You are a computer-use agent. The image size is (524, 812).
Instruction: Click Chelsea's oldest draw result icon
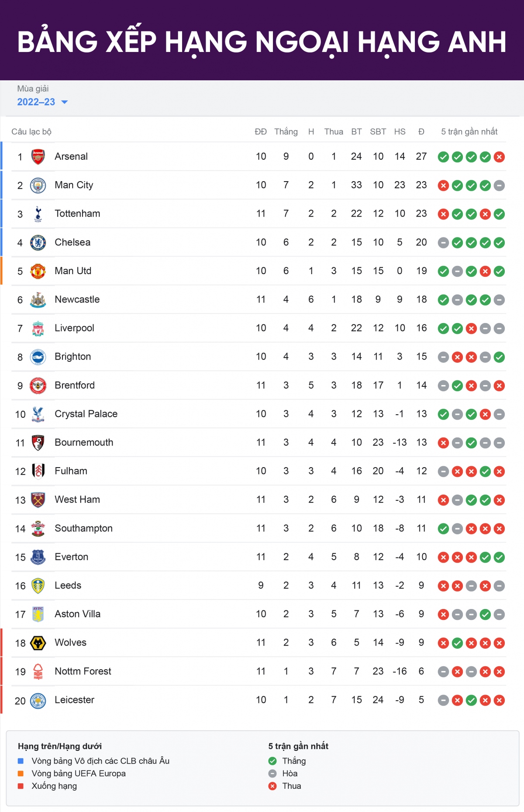pos(443,243)
